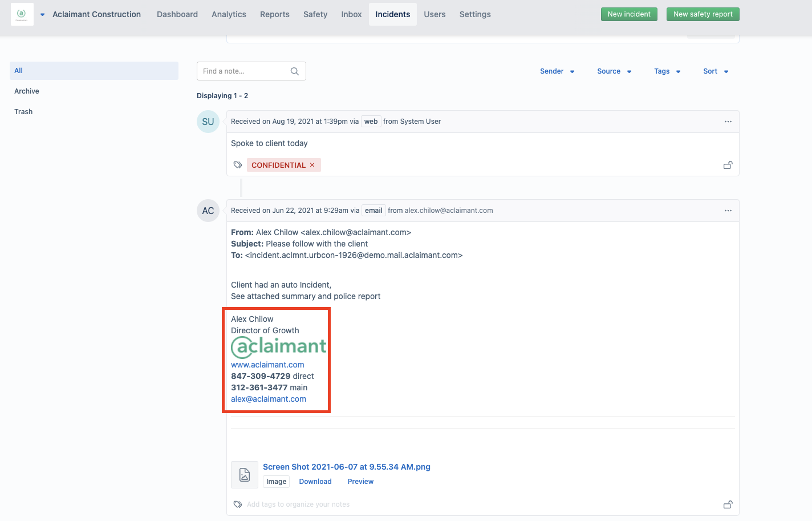812x521 pixels.
Task: Click the Subject: Please follow with the client line
Action: click(299, 244)
